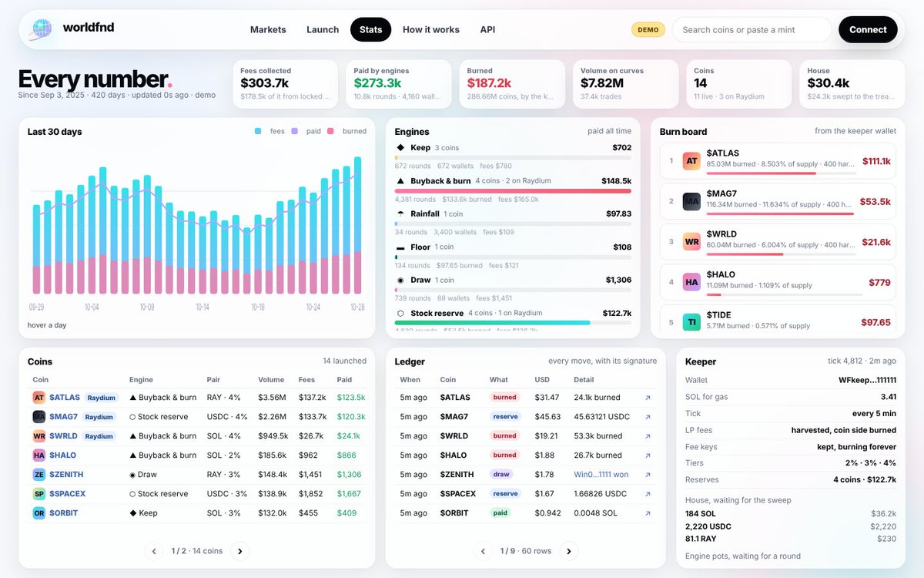Screen dimensions: 924x578
Task: Click the OR avatar beside $ORBIT
Action: tap(38, 513)
